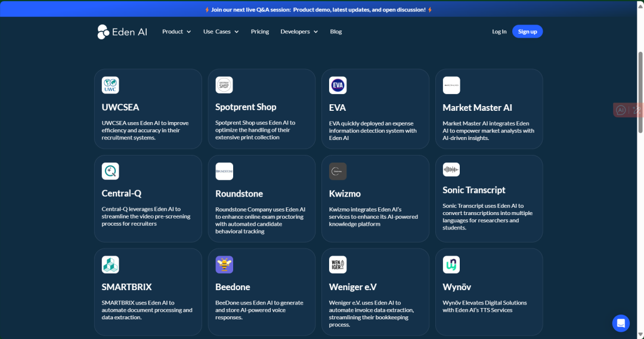Click the Sonic Transcript waveform icon
Screen dimensions: 644x339
point(451,169)
